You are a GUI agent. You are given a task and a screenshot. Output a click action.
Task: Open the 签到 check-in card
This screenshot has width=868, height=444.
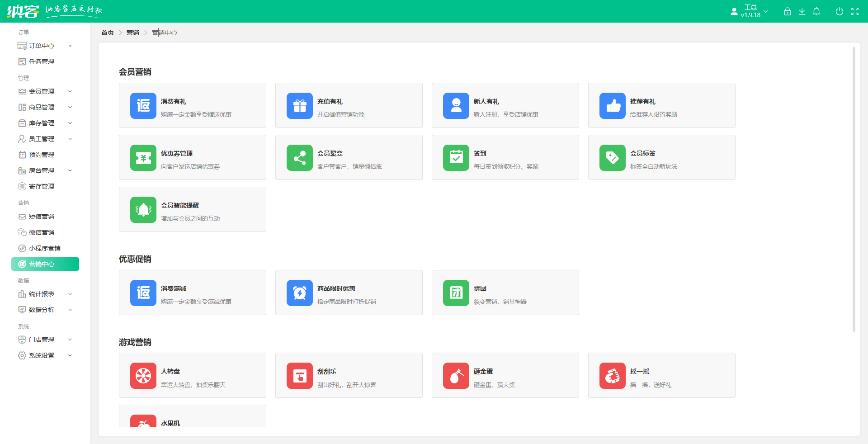505,158
